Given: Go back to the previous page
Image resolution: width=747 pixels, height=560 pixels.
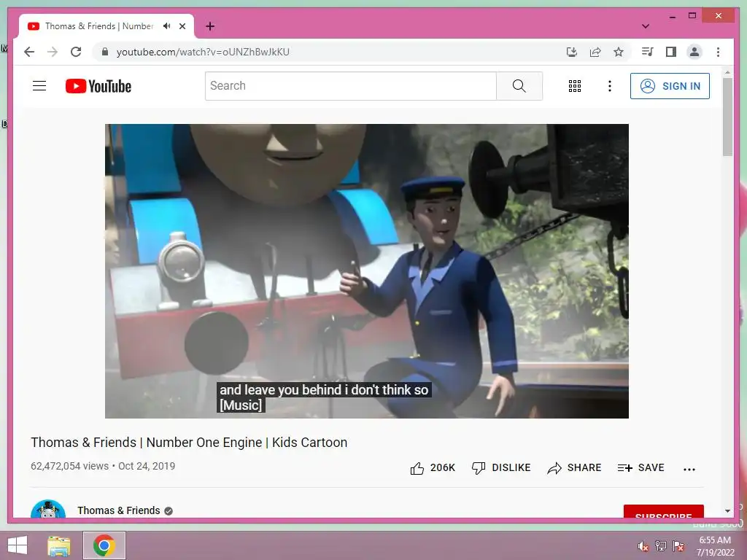Looking at the screenshot, I should (x=29, y=52).
